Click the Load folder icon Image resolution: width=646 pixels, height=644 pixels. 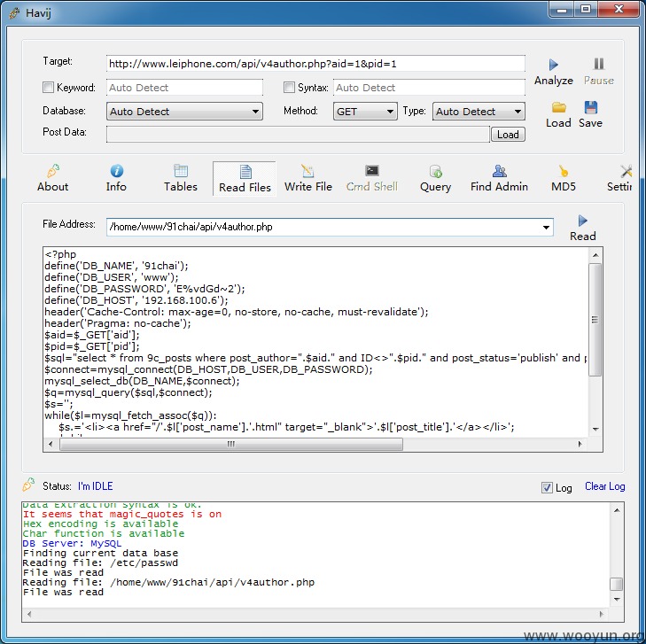pos(558,107)
